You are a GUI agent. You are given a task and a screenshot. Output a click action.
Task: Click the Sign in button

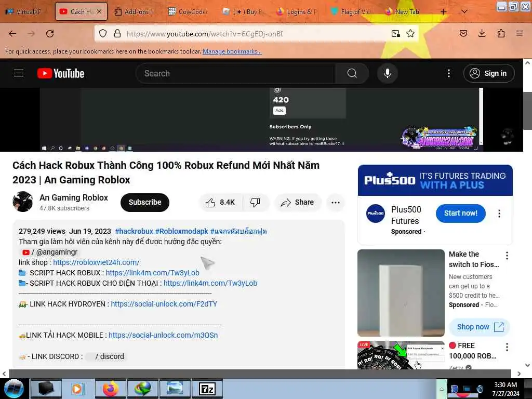[489, 73]
